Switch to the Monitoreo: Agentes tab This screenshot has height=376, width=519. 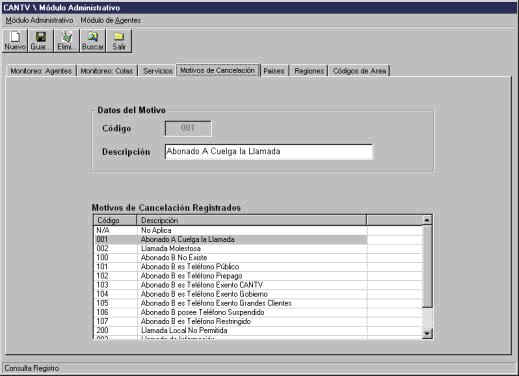point(41,71)
